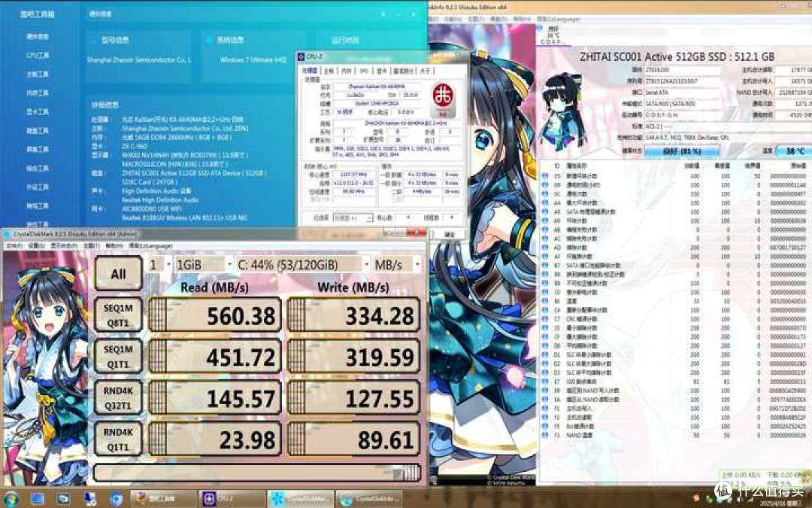Switch to CPU-Z's 测试分数 tab
Screen dimensions: 812x508
pos(403,71)
